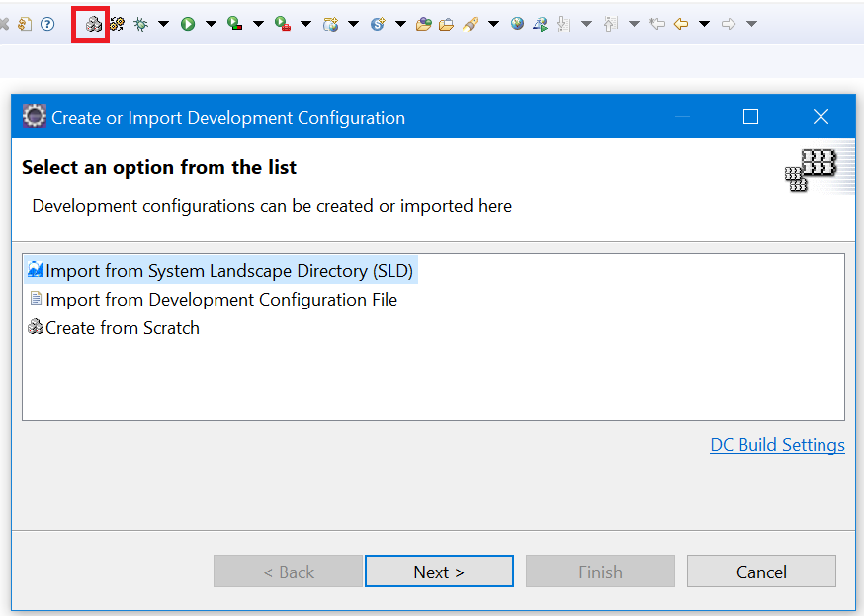Close the Create or Import dialog
This screenshot has height=616, width=864.
[821, 117]
